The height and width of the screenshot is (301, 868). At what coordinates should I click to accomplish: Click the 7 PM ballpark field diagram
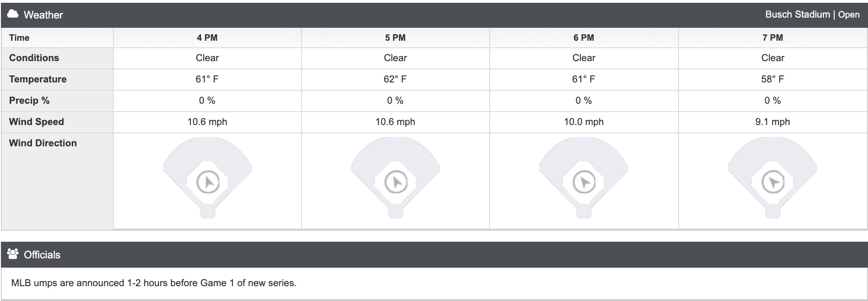point(773,178)
